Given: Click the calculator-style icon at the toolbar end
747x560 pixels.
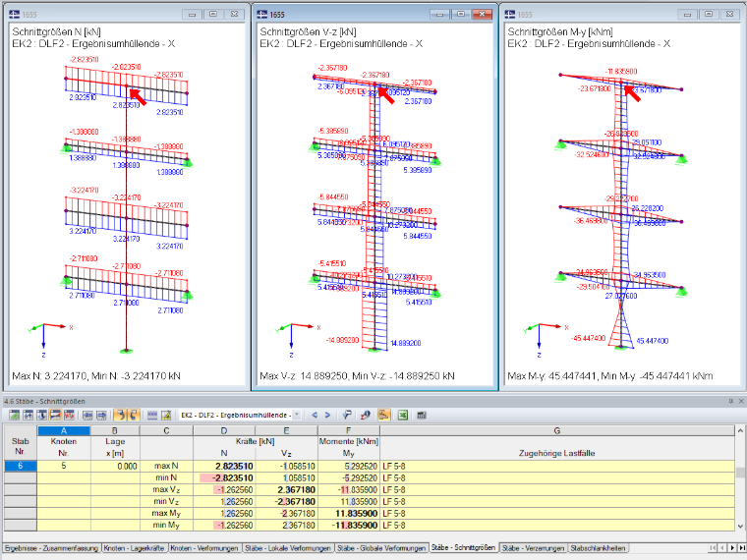Looking at the screenshot, I should [x=421, y=416].
